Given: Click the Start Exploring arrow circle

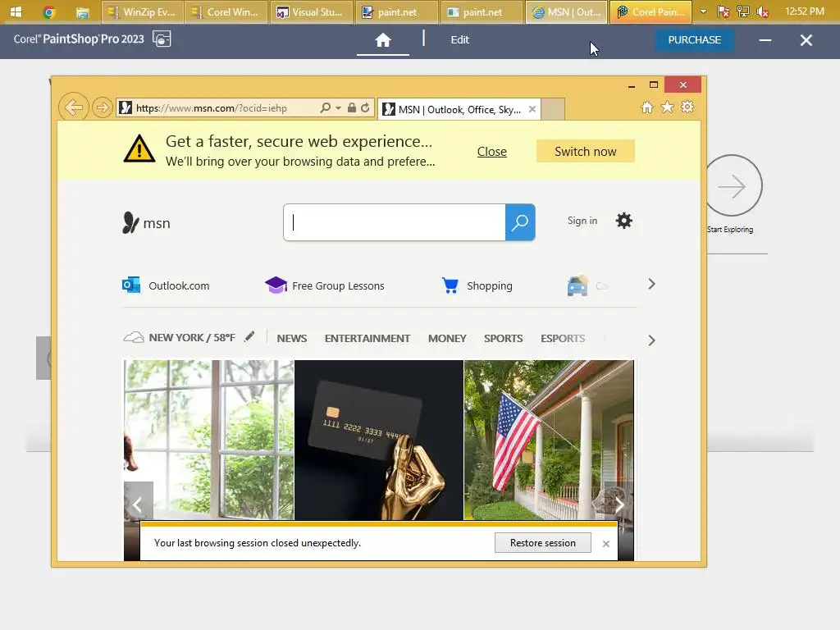Looking at the screenshot, I should click(733, 186).
